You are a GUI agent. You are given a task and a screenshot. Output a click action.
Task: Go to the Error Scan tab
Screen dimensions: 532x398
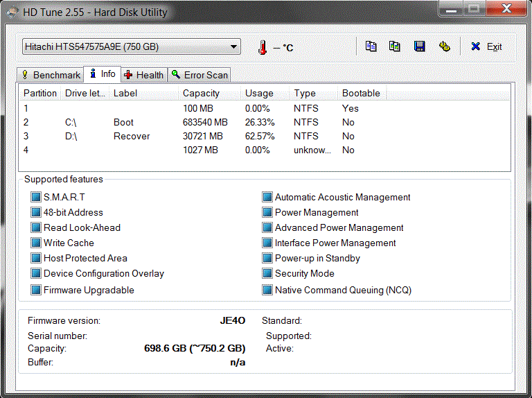(x=199, y=75)
